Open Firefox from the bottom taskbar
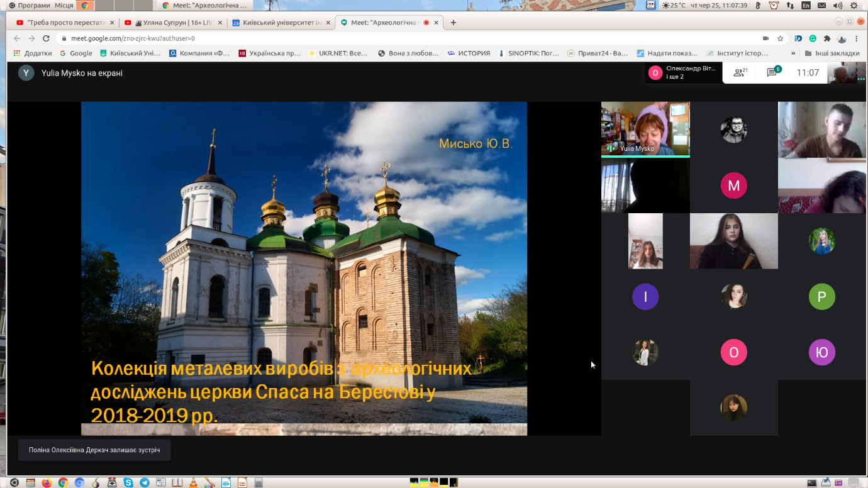This screenshot has height=488, width=868. coord(47,483)
